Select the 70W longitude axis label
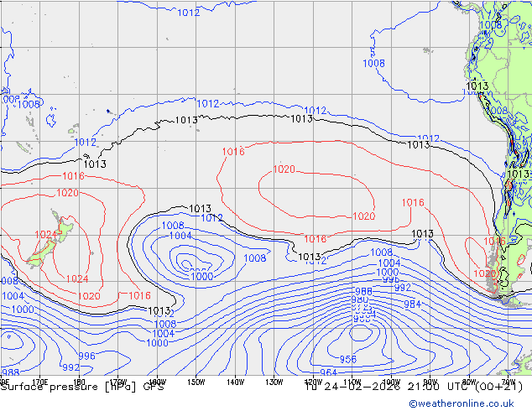 click(509, 382)
